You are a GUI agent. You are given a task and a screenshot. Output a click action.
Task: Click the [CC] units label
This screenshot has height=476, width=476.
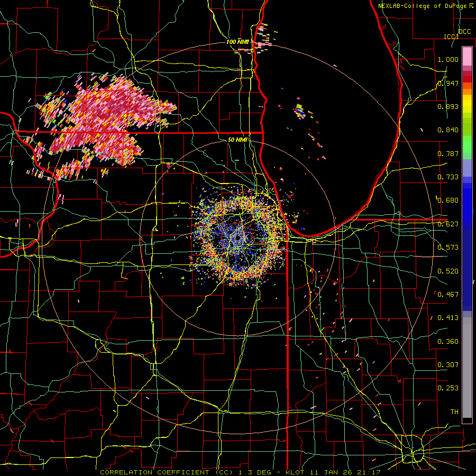click(451, 36)
